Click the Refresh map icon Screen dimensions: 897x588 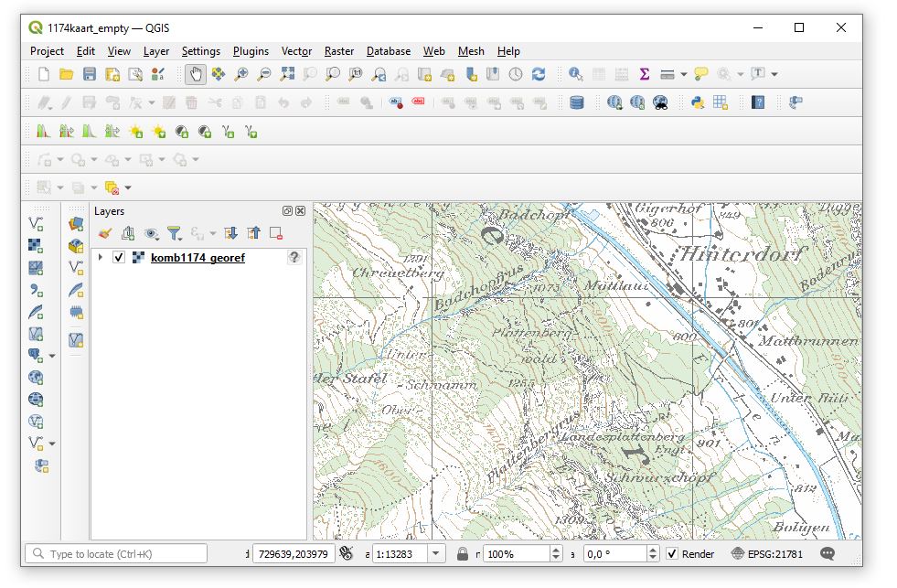[539, 74]
